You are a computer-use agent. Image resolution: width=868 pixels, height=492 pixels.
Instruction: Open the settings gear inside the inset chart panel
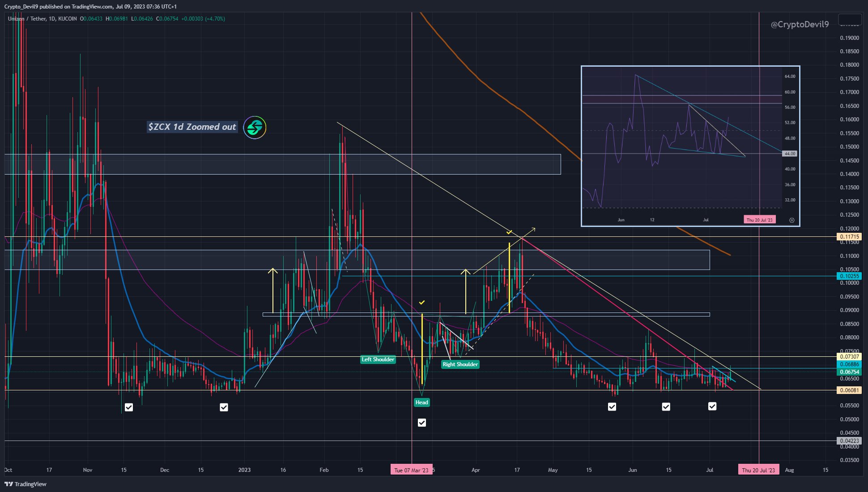tap(792, 220)
